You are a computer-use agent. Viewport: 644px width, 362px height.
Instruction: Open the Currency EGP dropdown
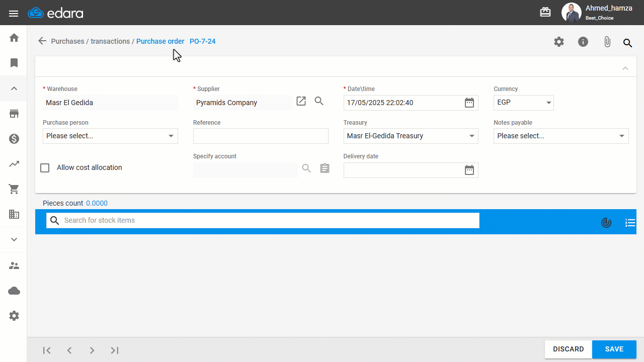tap(523, 103)
